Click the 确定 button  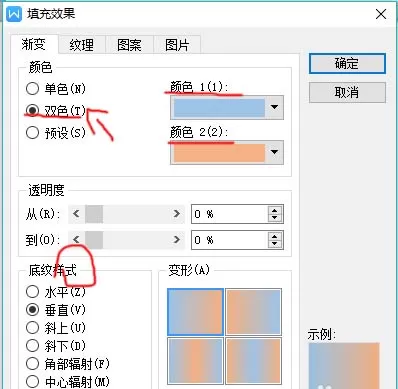click(347, 63)
